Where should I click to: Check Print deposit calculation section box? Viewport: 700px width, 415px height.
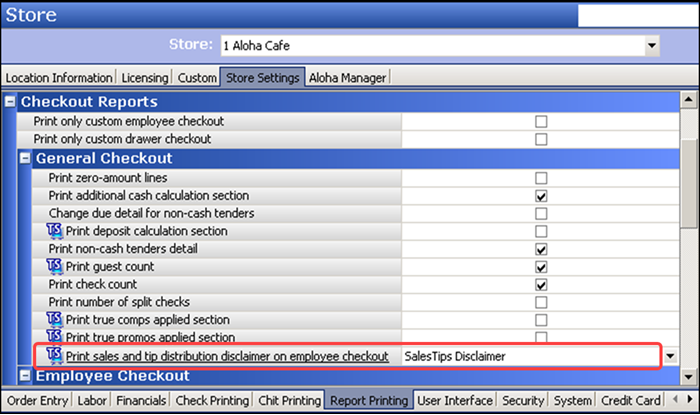click(x=541, y=231)
